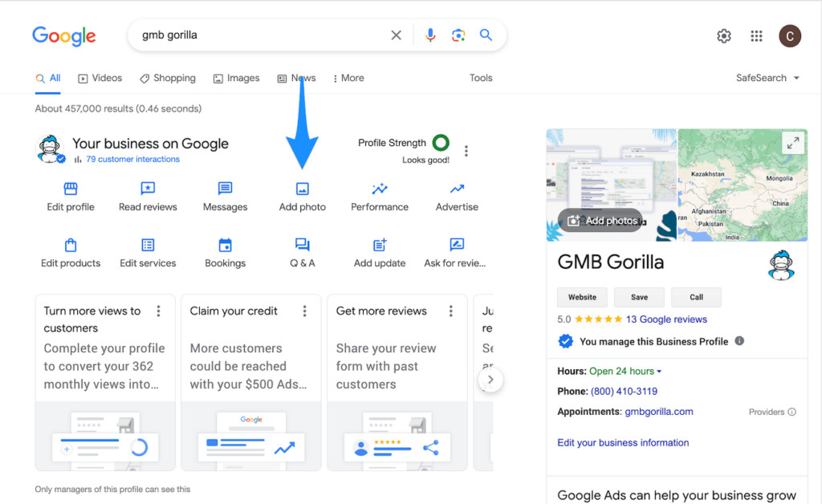Open the map thumbnail showing Kazakhstan
This screenshot has width=822, height=504.
coord(743,185)
